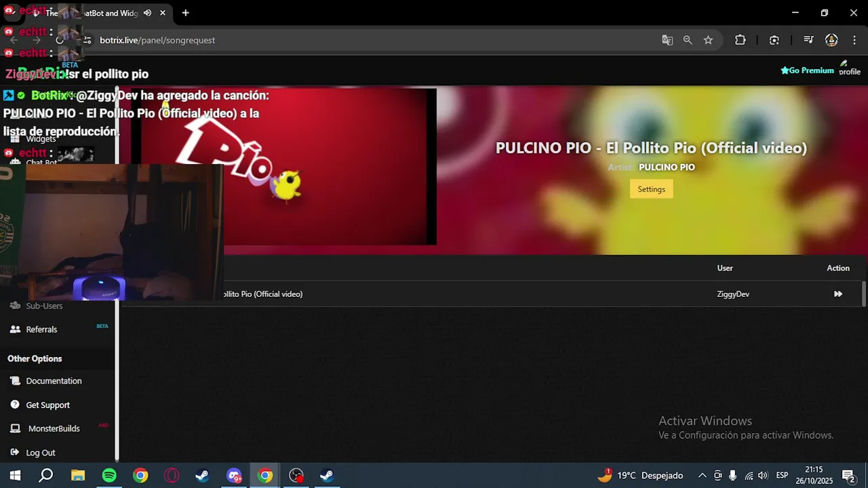Select the Pollito Pio queue row title
This screenshot has height=488, width=868.
coord(262,294)
